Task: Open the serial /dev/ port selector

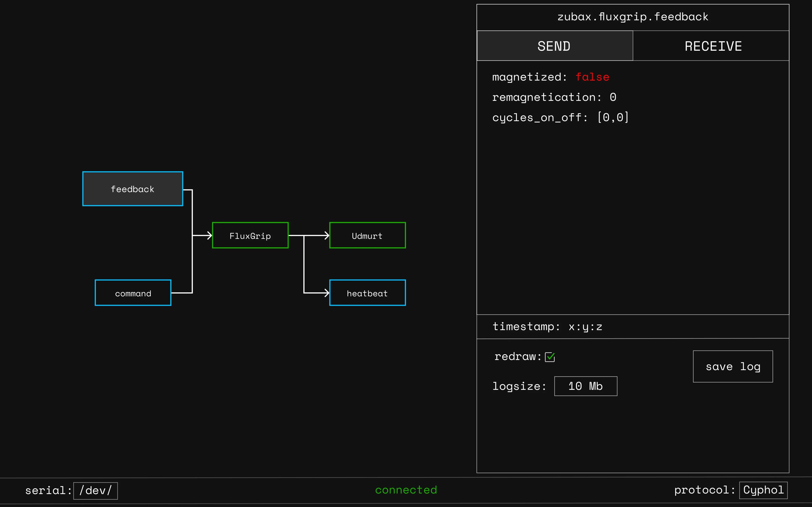Action: (x=96, y=491)
